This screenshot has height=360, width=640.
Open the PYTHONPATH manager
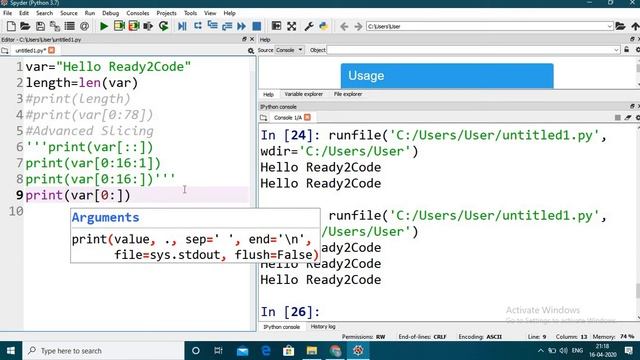(x=324, y=26)
